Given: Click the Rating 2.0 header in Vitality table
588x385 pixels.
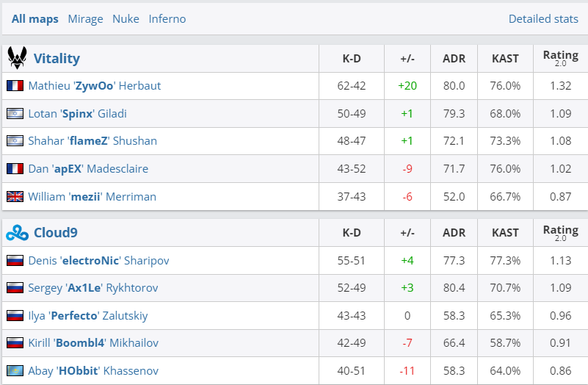Looking at the screenshot, I should (560, 58).
